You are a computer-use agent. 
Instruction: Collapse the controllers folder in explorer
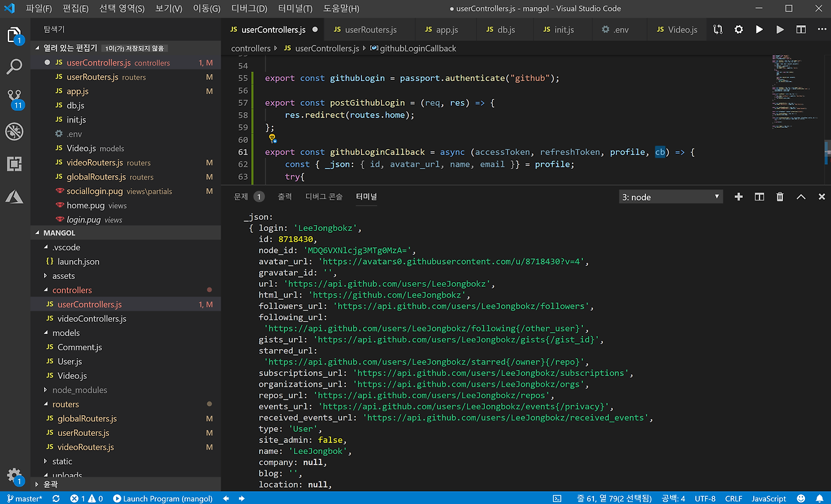(71, 290)
